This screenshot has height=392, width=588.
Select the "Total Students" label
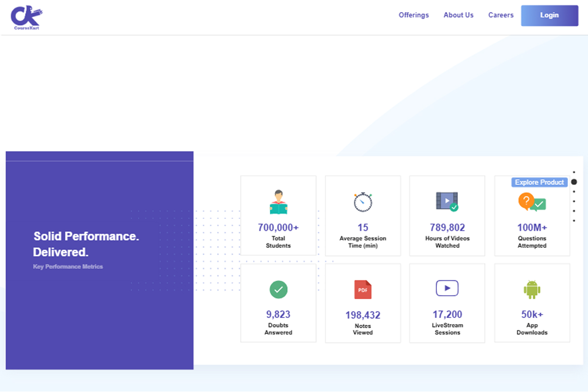279,242
